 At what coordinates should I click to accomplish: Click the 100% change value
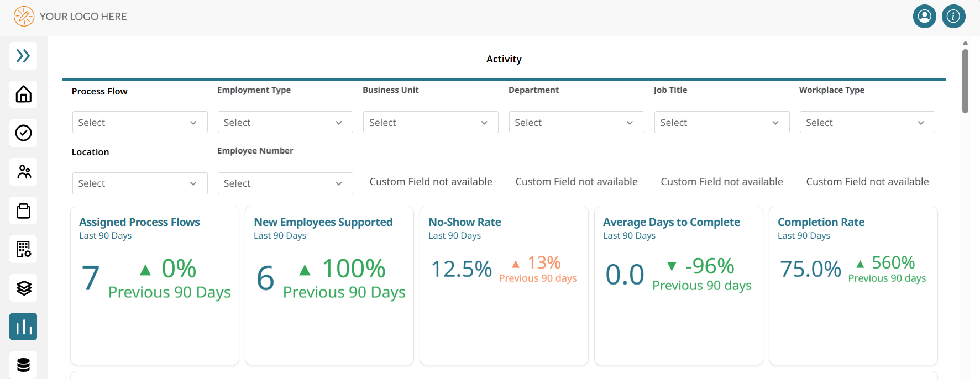point(354,269)
